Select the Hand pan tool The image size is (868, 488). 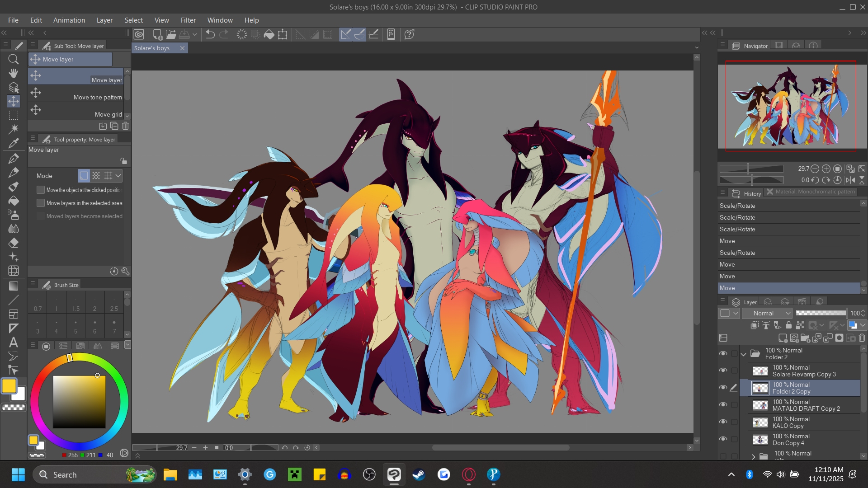(14, 73)
